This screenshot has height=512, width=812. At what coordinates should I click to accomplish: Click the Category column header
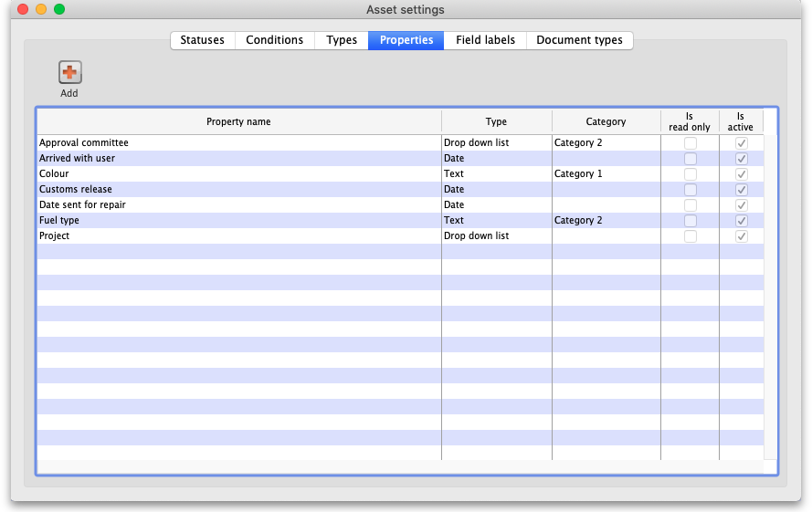coord(606,122)
